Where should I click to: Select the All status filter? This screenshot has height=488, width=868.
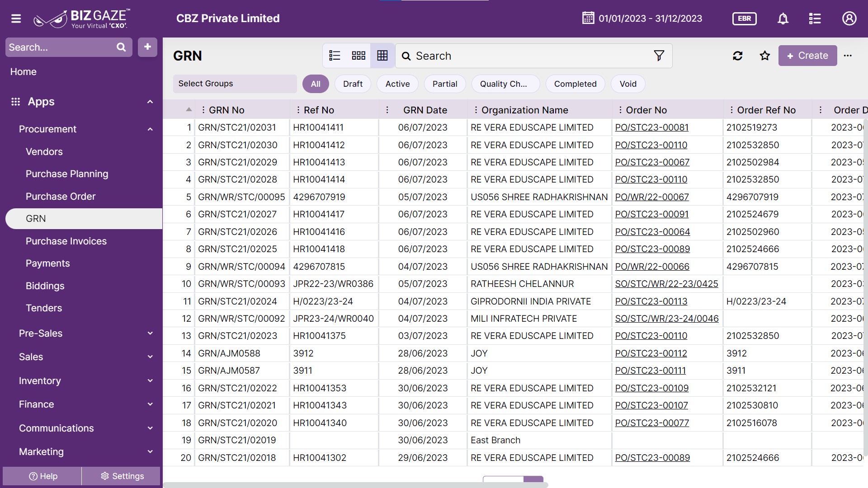point(316,84)
